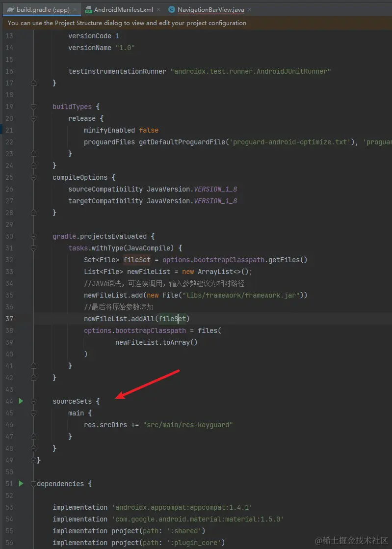
Task: Run sourceSets via gutter run icon
Action: [x=21, y=401]
